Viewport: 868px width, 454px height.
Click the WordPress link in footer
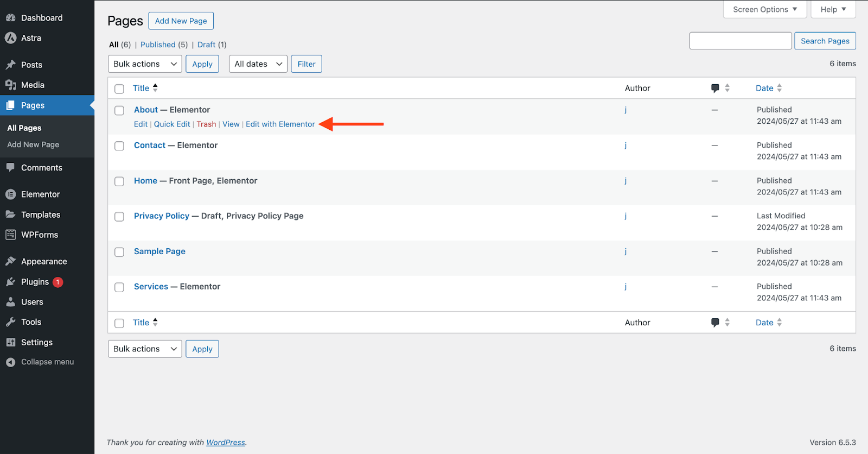tap(226, 443)
